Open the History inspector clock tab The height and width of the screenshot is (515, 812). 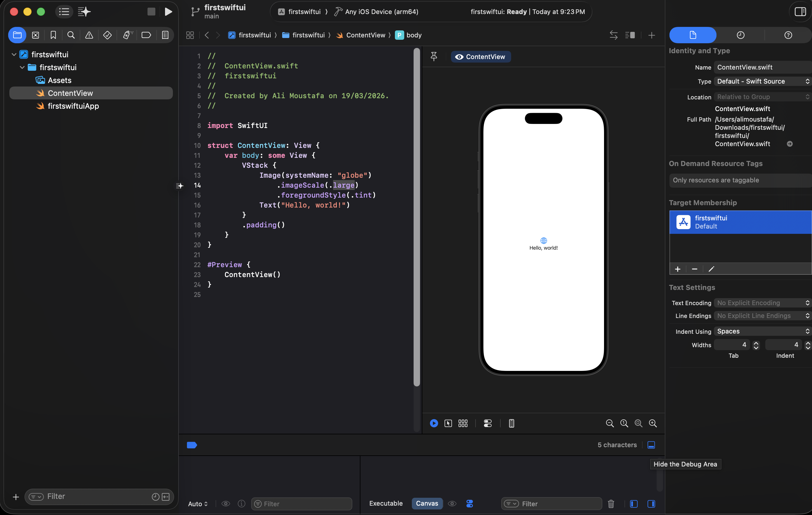point(740,35)
